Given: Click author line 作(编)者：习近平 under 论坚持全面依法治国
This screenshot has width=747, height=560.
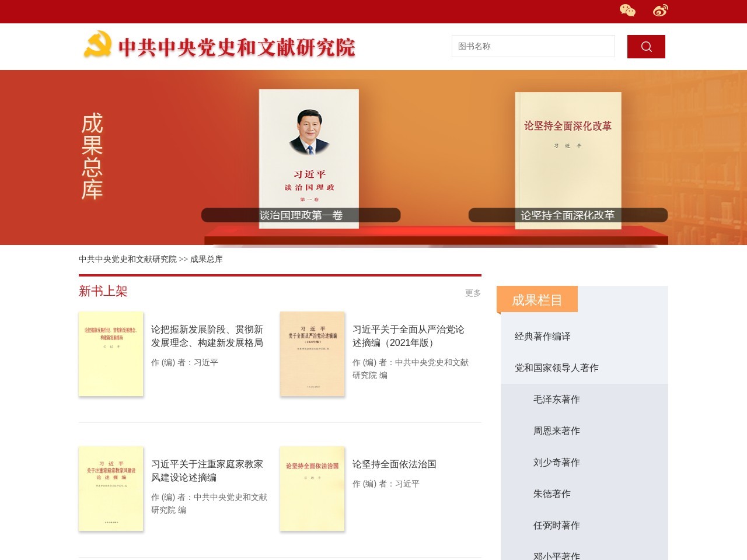Looking at the screenshot, I should [386, 484].
